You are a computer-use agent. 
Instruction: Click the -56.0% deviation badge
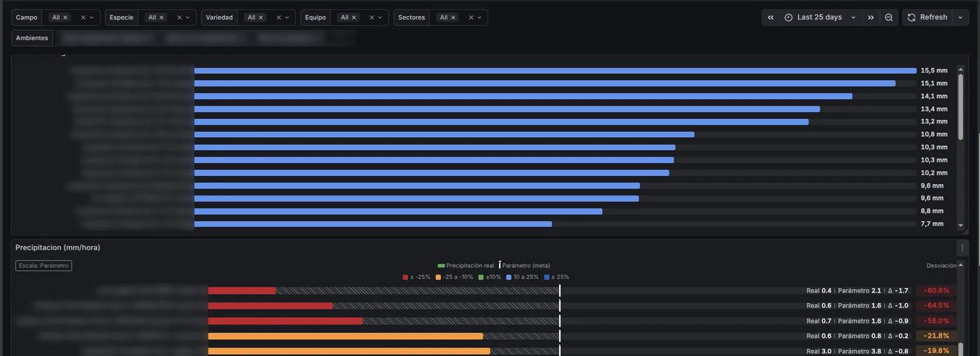coord(937,321)
